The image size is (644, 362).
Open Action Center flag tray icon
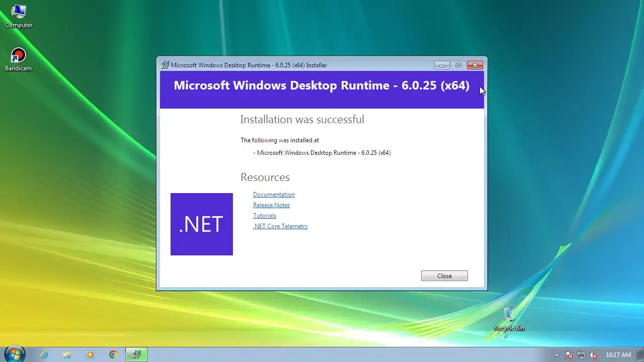[x=569, y=355]
